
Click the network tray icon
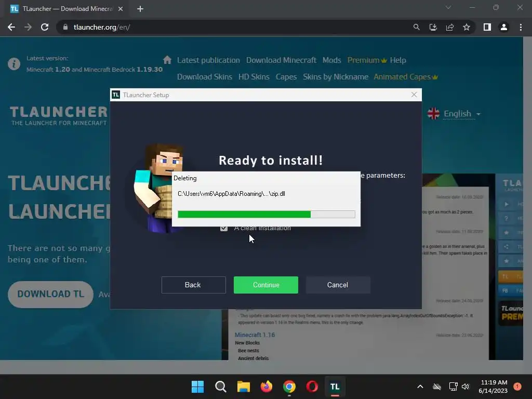pos(453,387)
